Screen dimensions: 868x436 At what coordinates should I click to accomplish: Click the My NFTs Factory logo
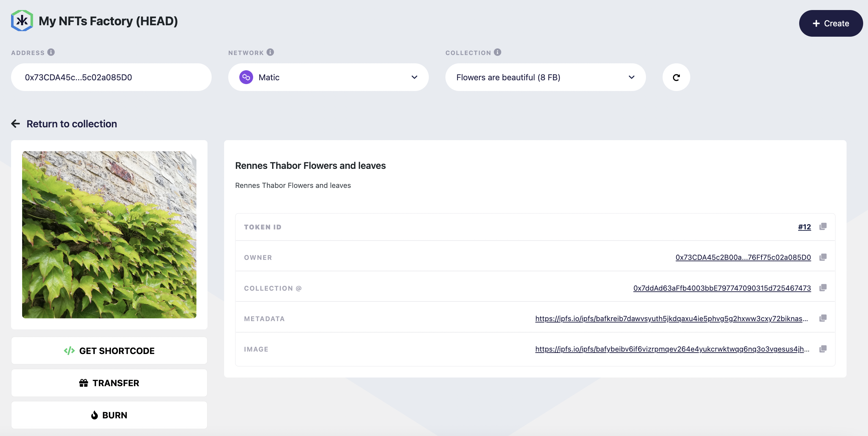coord(22,21)
